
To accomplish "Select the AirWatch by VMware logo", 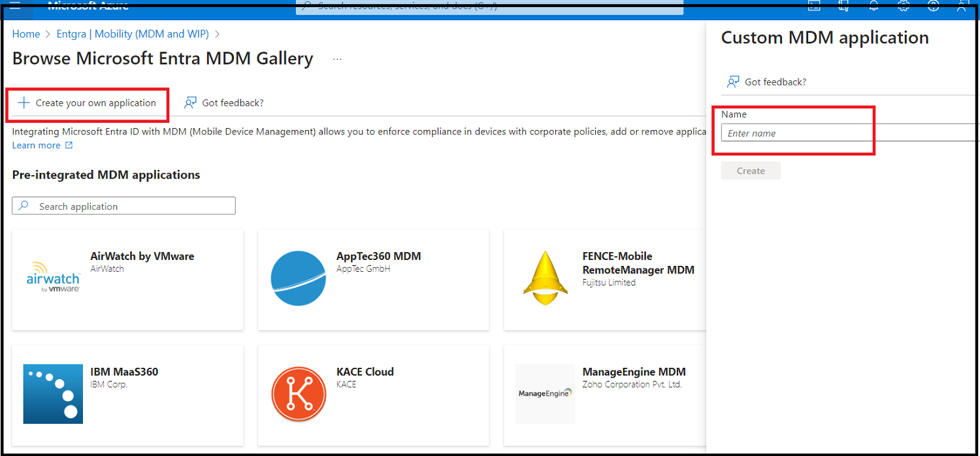I will (53, 276).
